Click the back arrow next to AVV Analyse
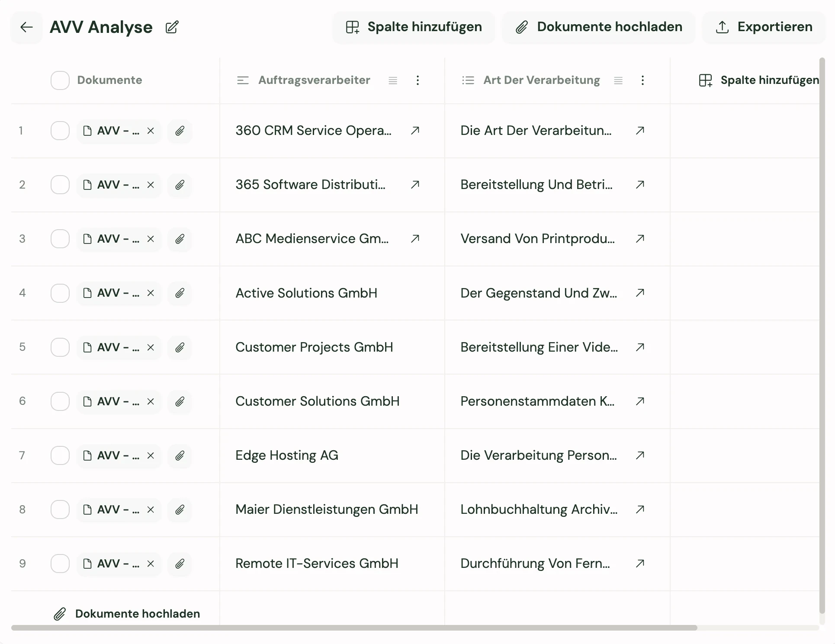This screenshot has height=644, width=835. (26, 27)
